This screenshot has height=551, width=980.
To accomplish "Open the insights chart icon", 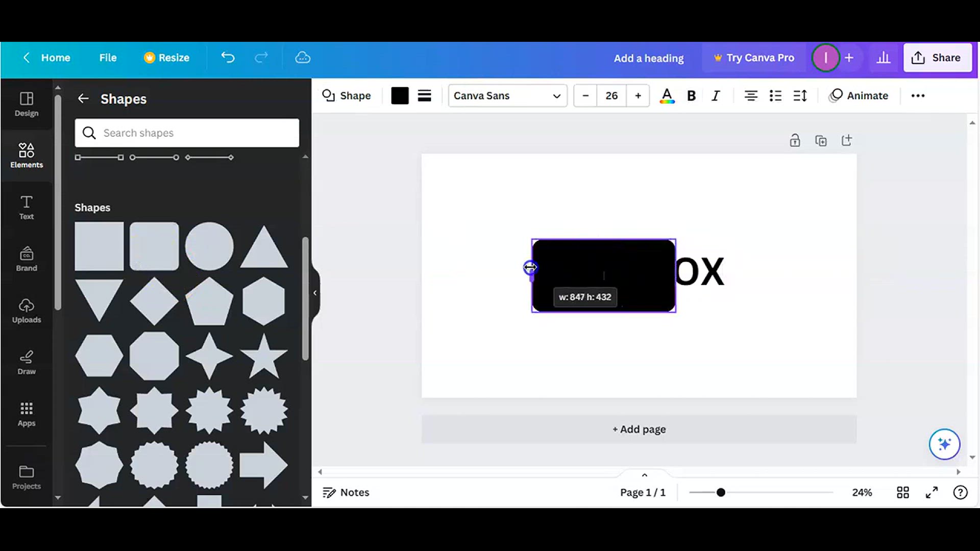I will click(884, 58).
